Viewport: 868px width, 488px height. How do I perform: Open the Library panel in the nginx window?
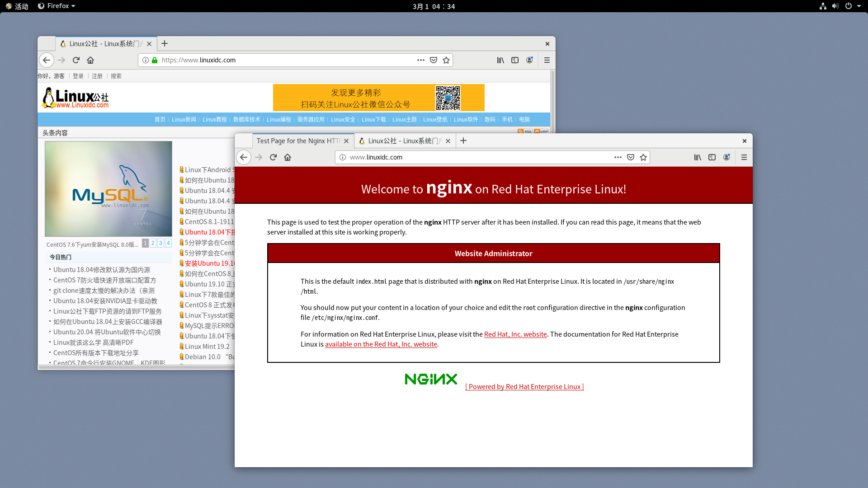tap(698, 157)
